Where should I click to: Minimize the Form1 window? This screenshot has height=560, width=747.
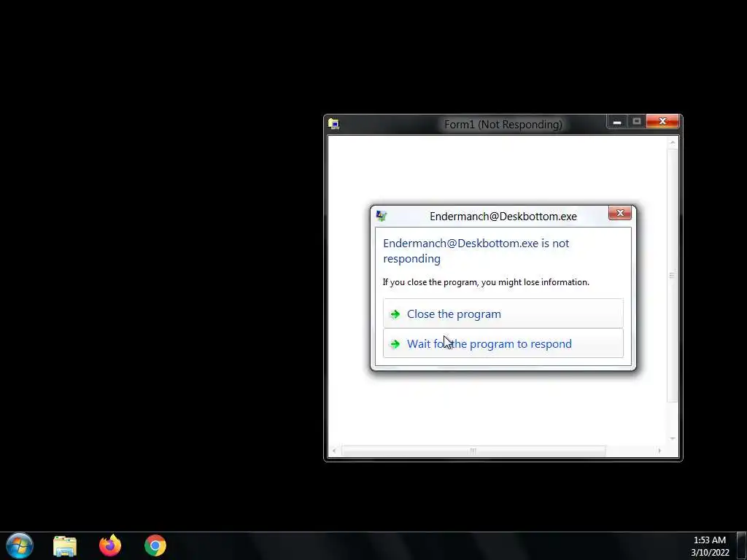click(x=617, y=122)
